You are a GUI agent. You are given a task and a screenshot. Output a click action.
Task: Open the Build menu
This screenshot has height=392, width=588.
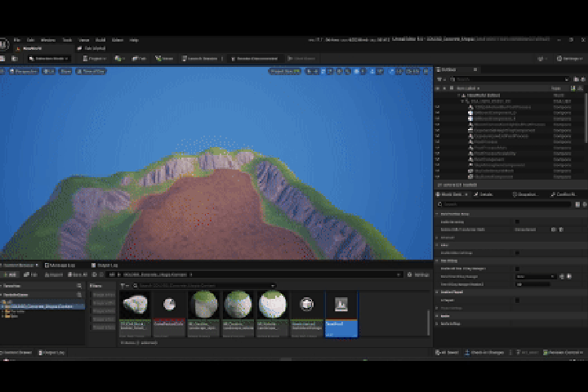coord(100,40)
